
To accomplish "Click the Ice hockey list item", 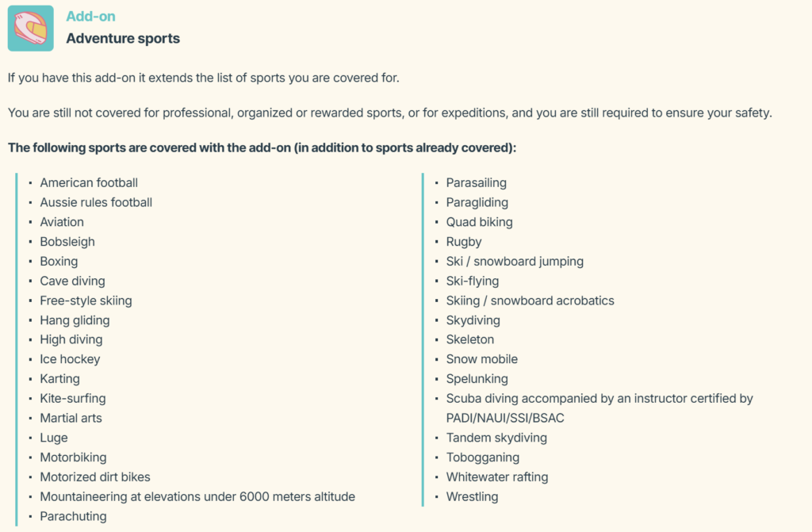I will tap(70, 359).
